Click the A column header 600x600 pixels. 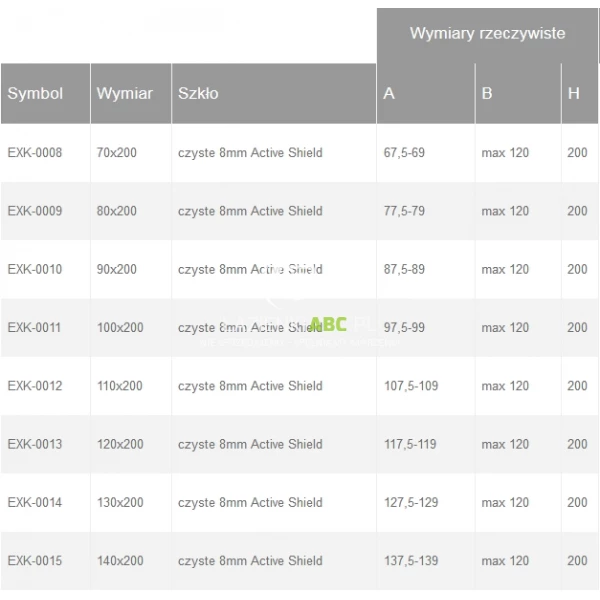tap(389, 93)
